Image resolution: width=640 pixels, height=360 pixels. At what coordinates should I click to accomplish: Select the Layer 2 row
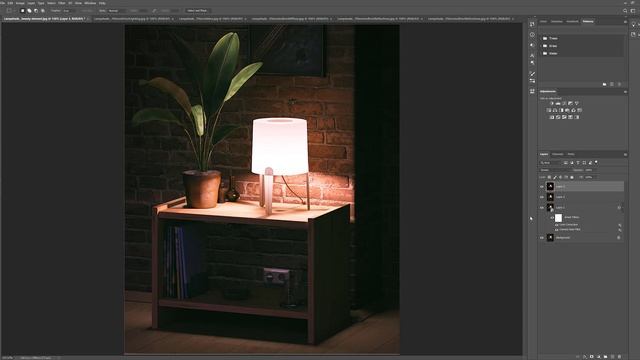coord(582,197)
